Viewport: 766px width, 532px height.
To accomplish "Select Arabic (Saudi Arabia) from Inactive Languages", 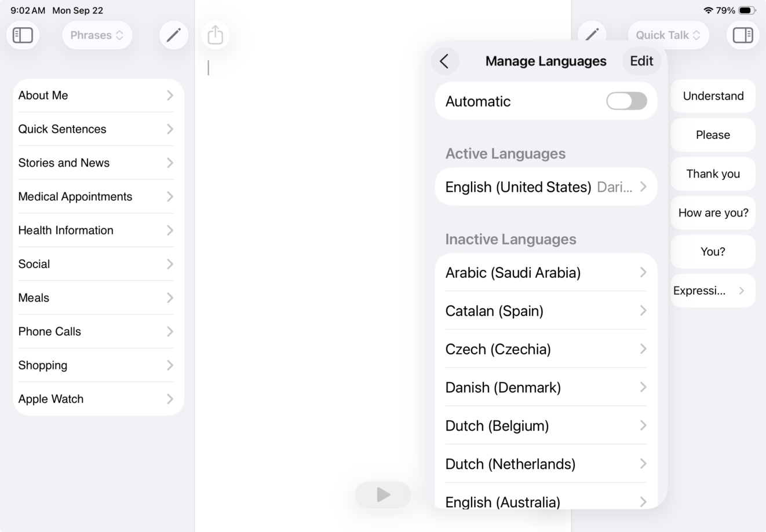I will (545, 272).
